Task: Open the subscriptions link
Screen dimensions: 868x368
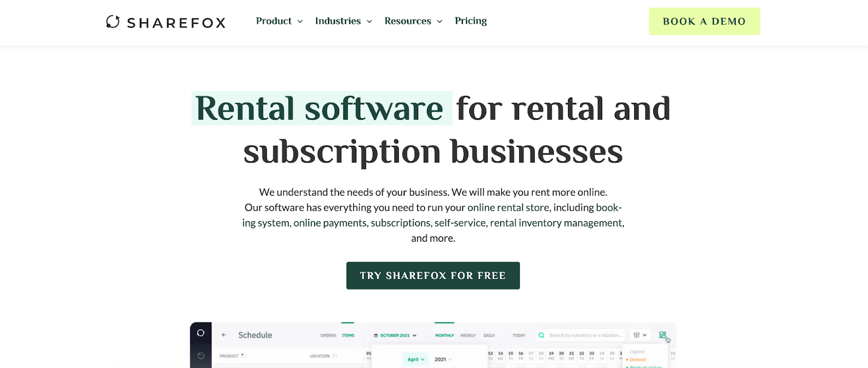Action: click(x=400, y=223)
